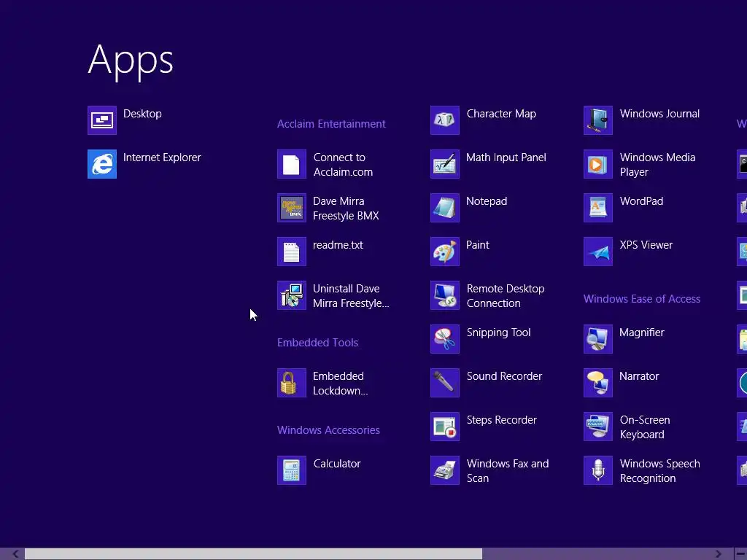Click the 'Snipping Tool' label text

499,332
